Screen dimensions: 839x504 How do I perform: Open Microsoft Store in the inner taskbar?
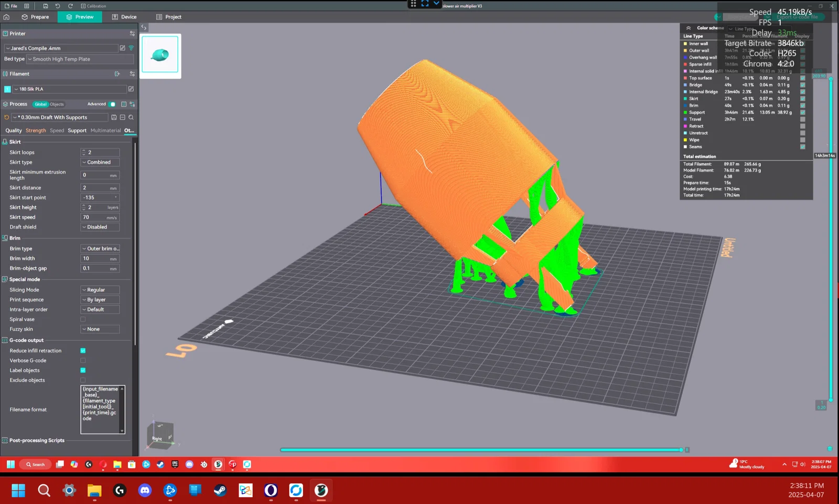tap(132, 464)
